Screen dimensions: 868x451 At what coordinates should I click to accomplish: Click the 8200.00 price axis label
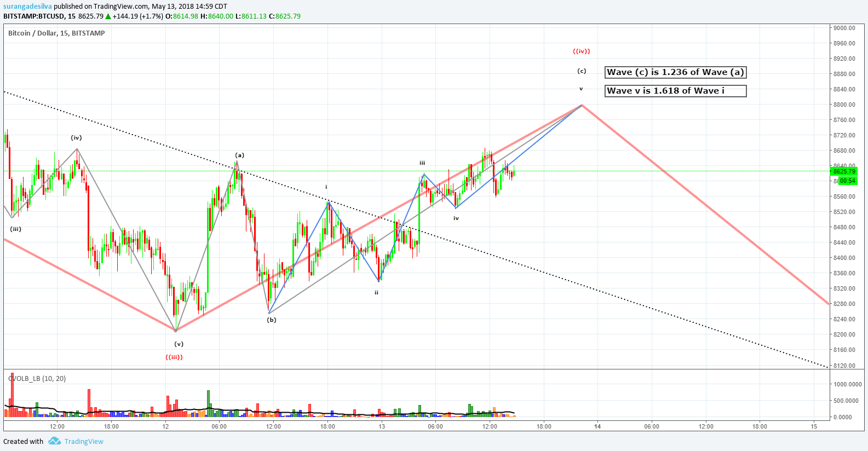[844, 334]
